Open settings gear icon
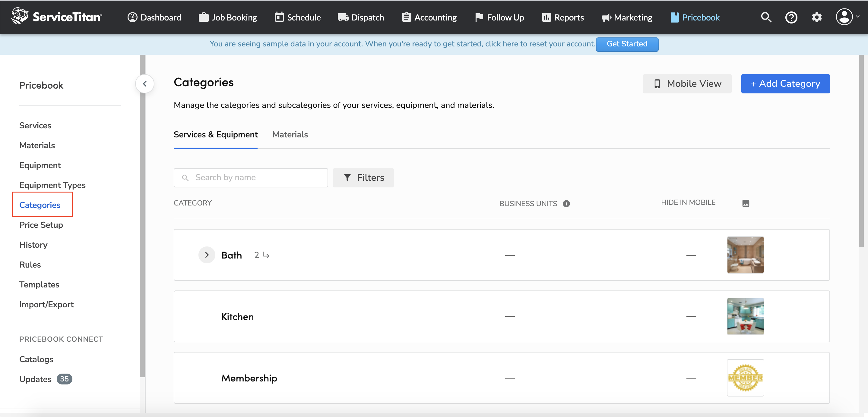Image resolution: width=868 pixels, height=417 pixels. coord(816,17)
